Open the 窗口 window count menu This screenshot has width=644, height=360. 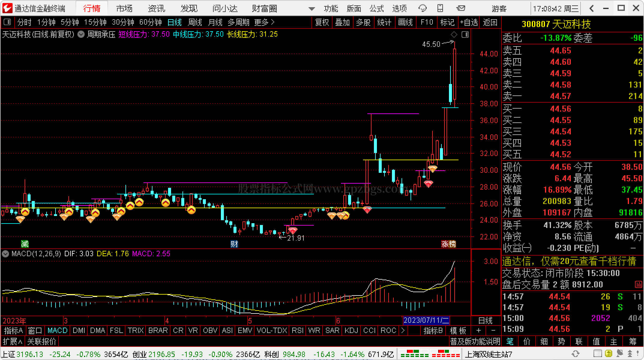coord(35,331)
